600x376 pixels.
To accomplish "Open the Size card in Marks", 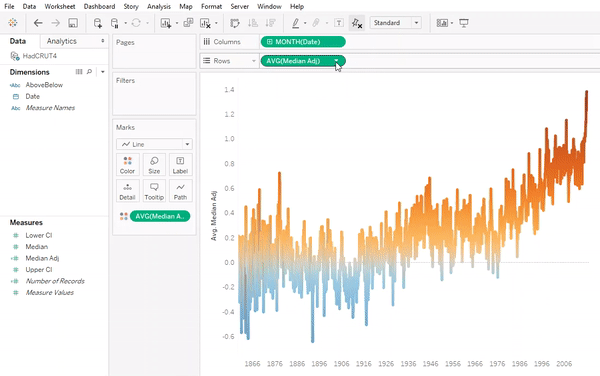I will [x=154, y=165].
